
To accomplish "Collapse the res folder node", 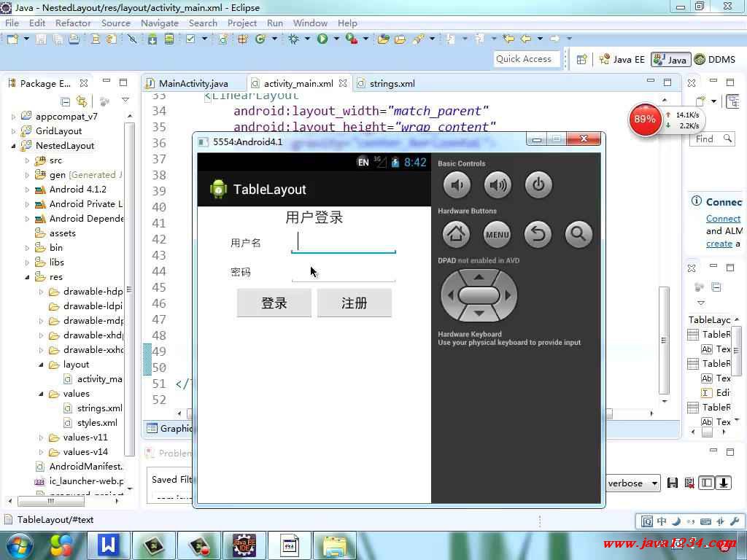I will tap(27, 277).
